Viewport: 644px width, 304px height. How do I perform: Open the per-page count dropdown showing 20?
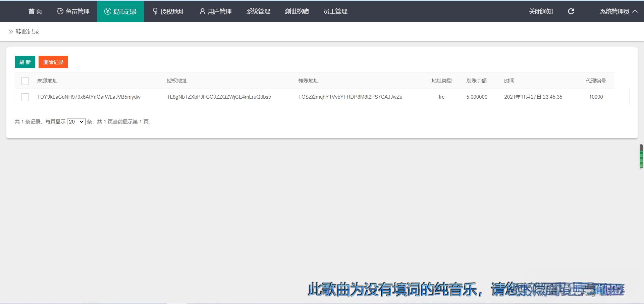click(76, 122)
